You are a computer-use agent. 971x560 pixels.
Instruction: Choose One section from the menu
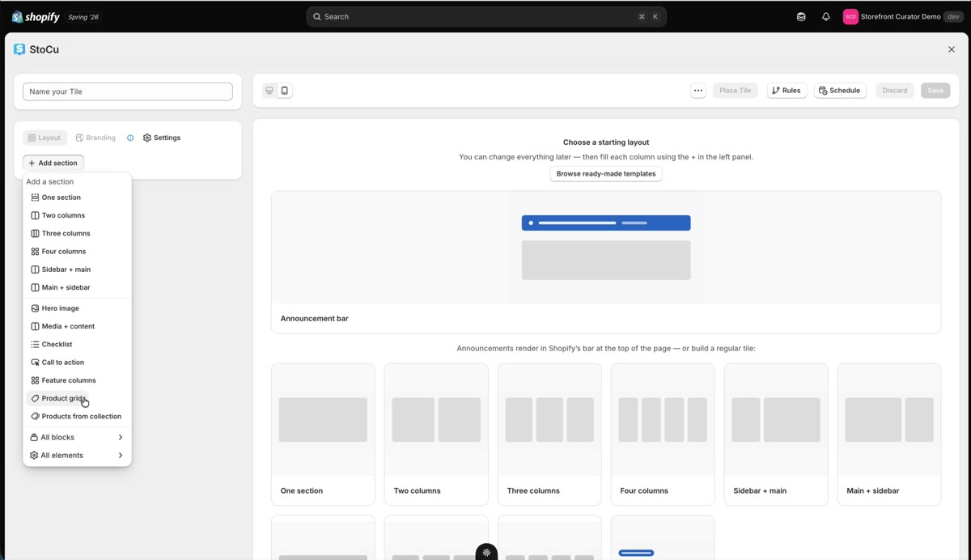coord(77,197)
